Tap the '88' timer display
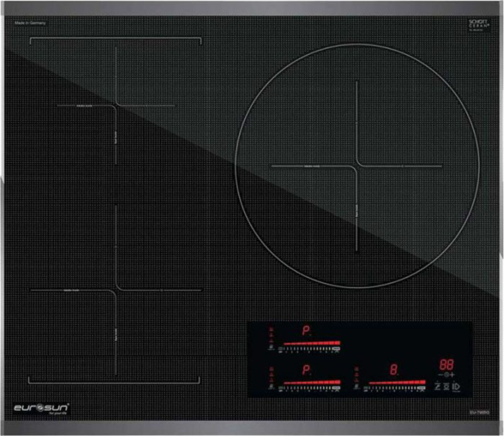 point(446,364)
